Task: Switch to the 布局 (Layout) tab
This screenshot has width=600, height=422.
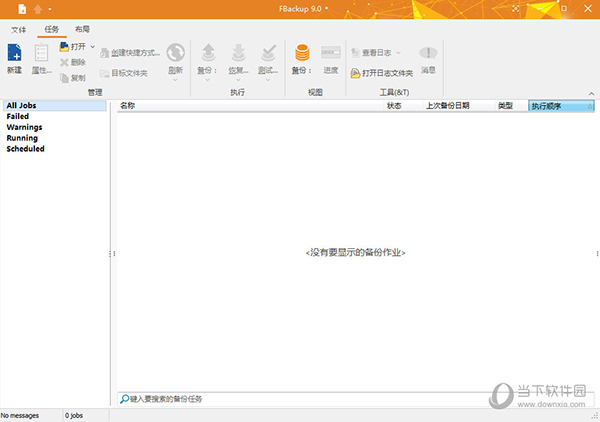Action: point(82,29)
